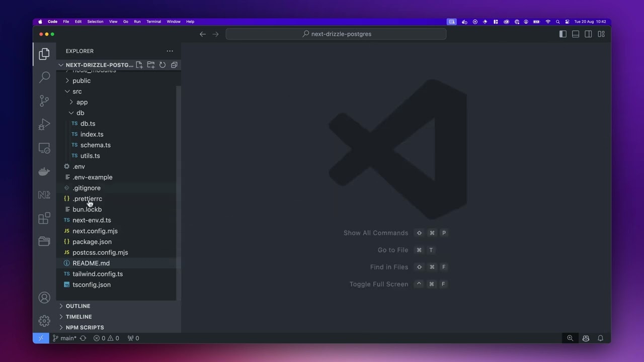Toggle the bottom panel
This screenshot has height=362, width=644.
tap(576, 34)
